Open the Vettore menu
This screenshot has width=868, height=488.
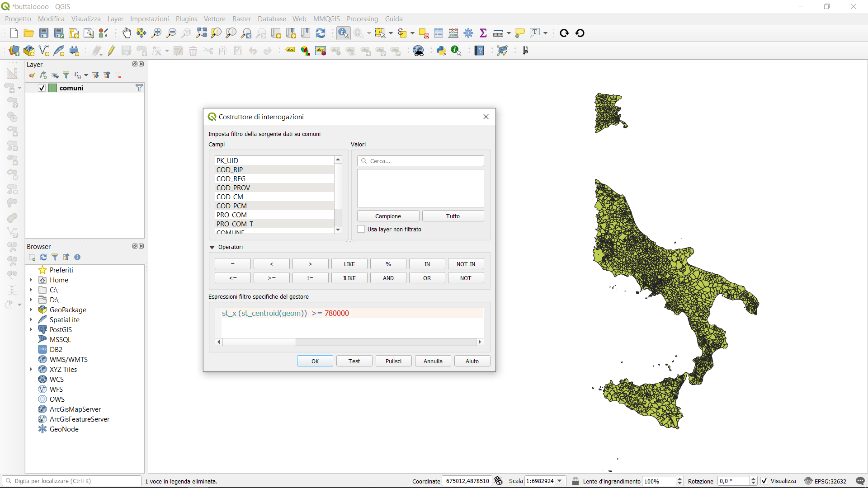point(214,19)
